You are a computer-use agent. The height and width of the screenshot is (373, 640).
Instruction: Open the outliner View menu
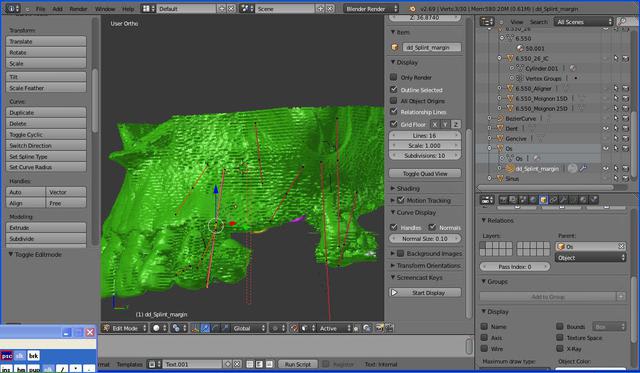point(516,22)
